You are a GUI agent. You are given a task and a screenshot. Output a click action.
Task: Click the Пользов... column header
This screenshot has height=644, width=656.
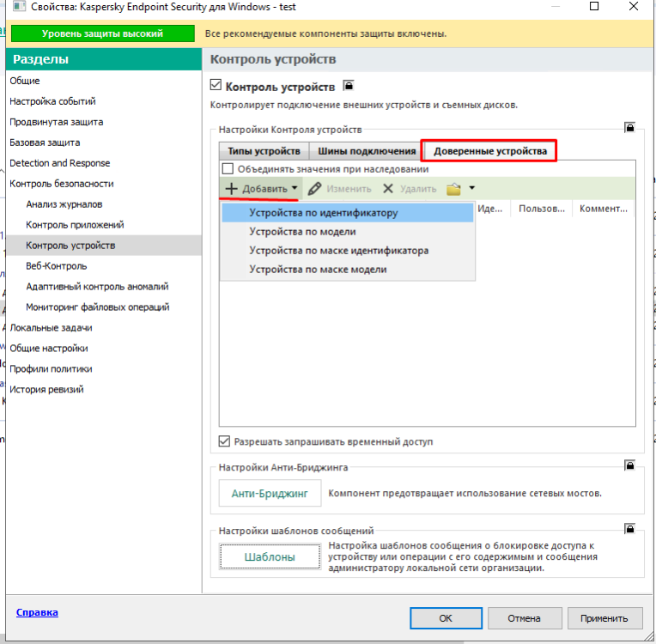point(542,209)
